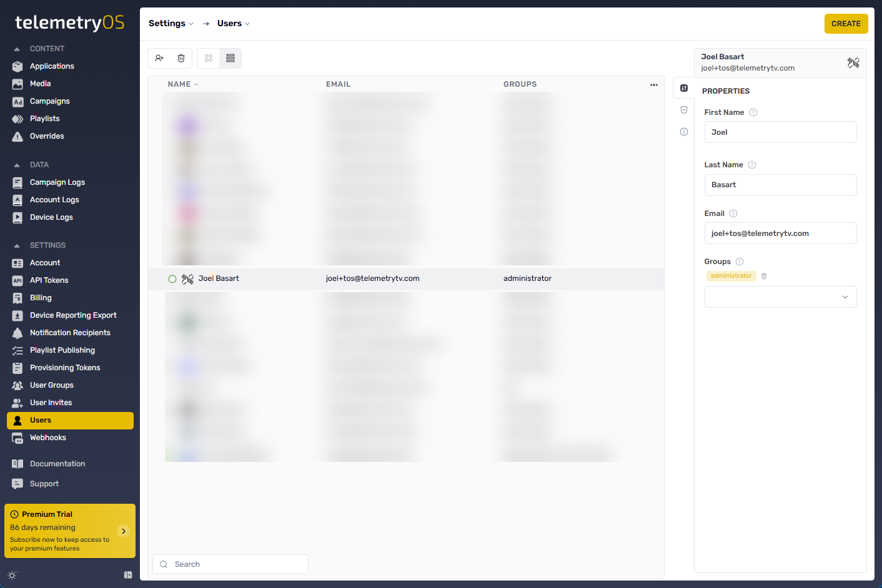Click the User Invites icon
Viewport: 882px width, 588px height.
click(x=17, y=403)
